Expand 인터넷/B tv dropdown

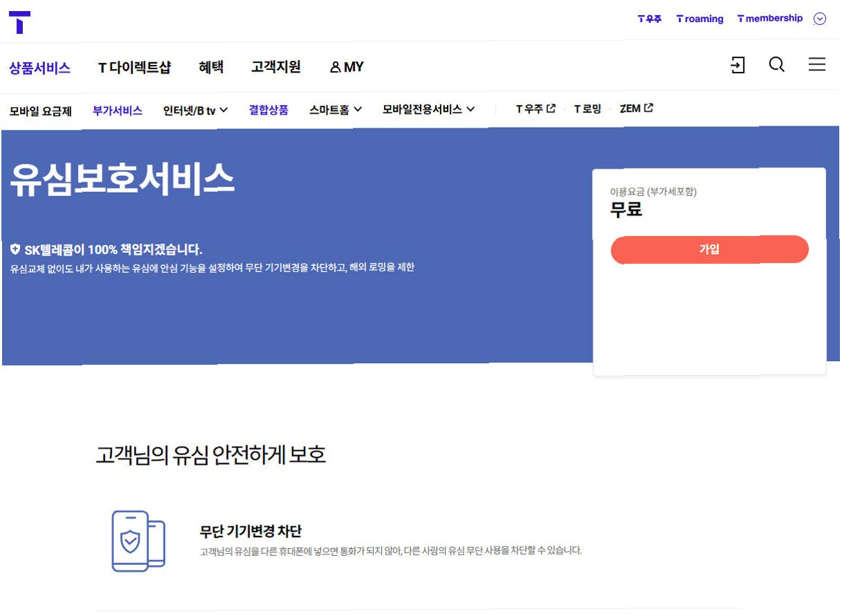195,110
